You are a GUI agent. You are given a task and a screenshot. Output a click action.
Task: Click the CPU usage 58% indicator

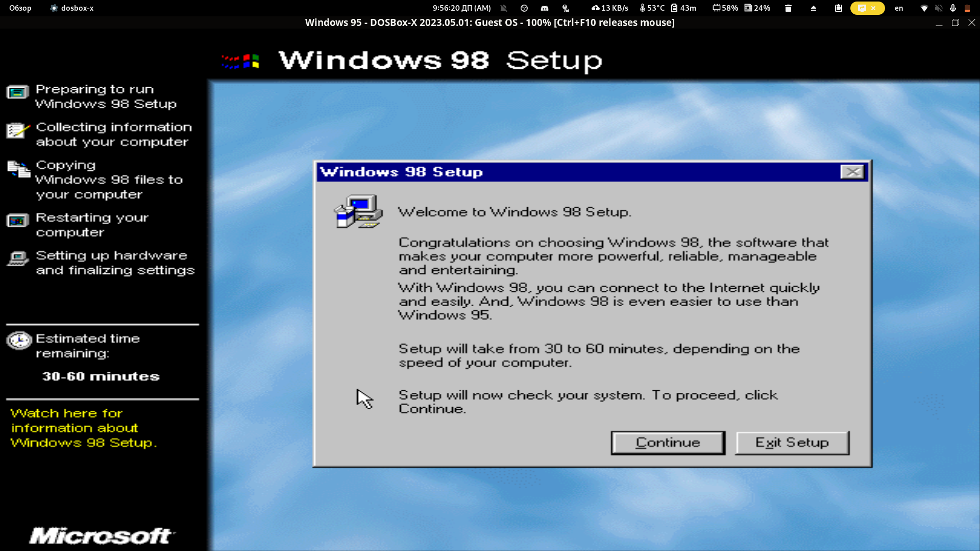pos(725,8)
